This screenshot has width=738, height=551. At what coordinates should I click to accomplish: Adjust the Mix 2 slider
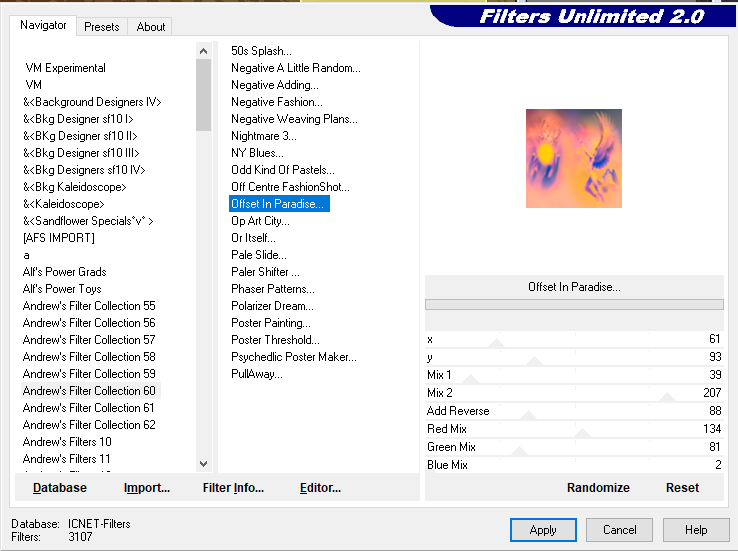[x=667, y=397]
